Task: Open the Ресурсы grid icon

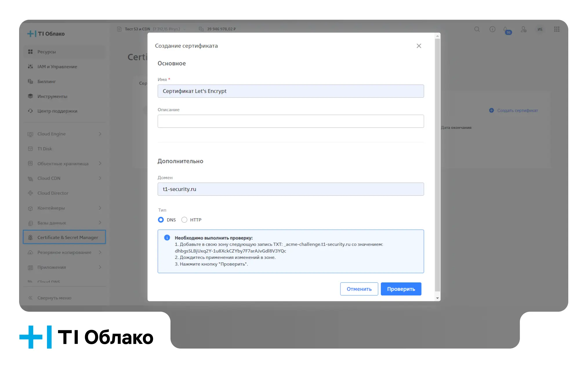Action: click(x=30, y=52)
